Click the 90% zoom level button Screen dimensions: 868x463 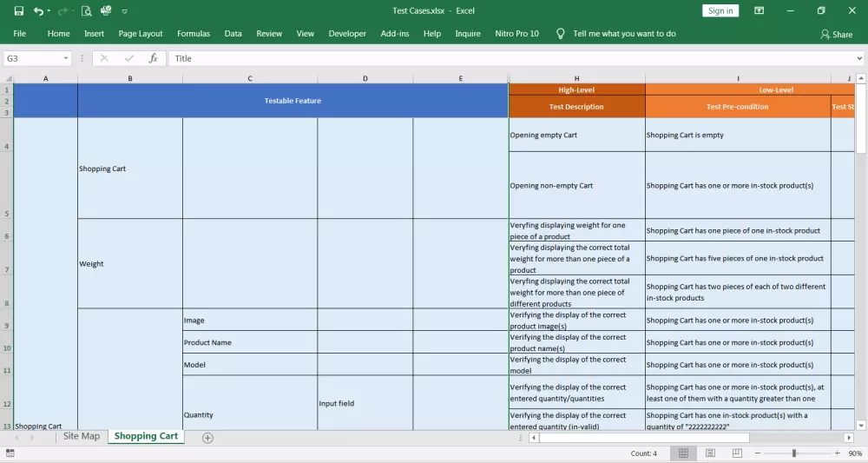click(855, 453)
